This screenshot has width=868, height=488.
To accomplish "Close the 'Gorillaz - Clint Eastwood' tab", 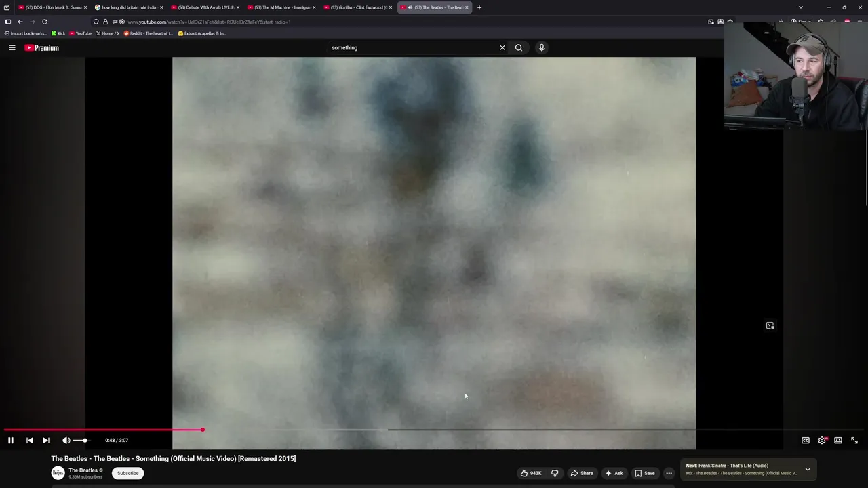I will click(x=391, y=7).
